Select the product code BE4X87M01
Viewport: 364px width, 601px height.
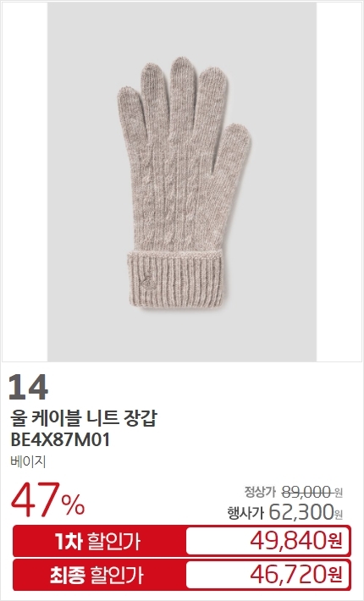(61, 439)
